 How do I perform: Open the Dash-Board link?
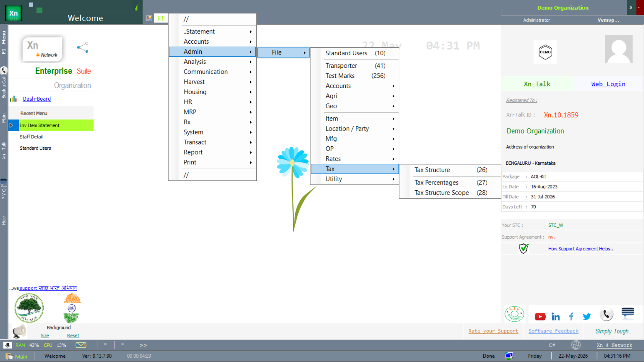[x=37, y=99]
